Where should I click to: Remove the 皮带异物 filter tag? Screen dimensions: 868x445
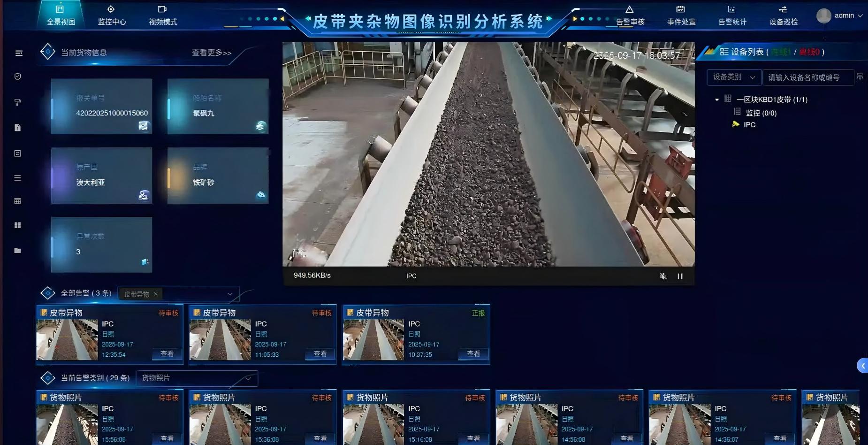[155, 294]
